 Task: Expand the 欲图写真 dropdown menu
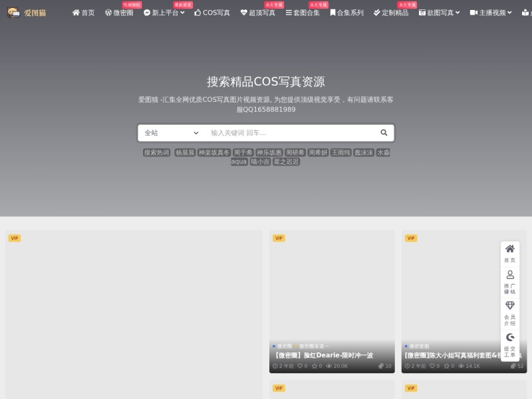[x=440, y=13]
